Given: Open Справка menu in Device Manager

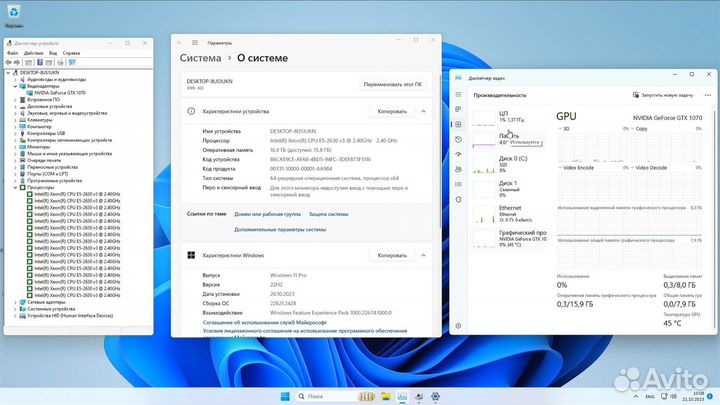Looking at the screenshot, I should (71, 53).
